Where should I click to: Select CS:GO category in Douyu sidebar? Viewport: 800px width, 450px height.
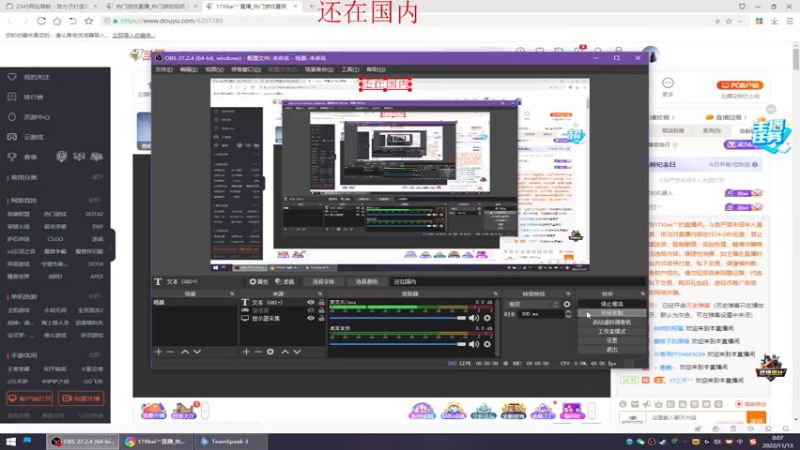(x=55, y=239)
